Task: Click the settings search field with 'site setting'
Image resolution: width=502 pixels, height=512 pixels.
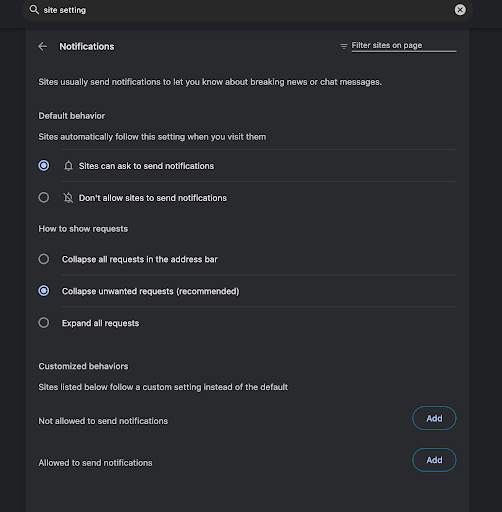Action: coord(247,10)
